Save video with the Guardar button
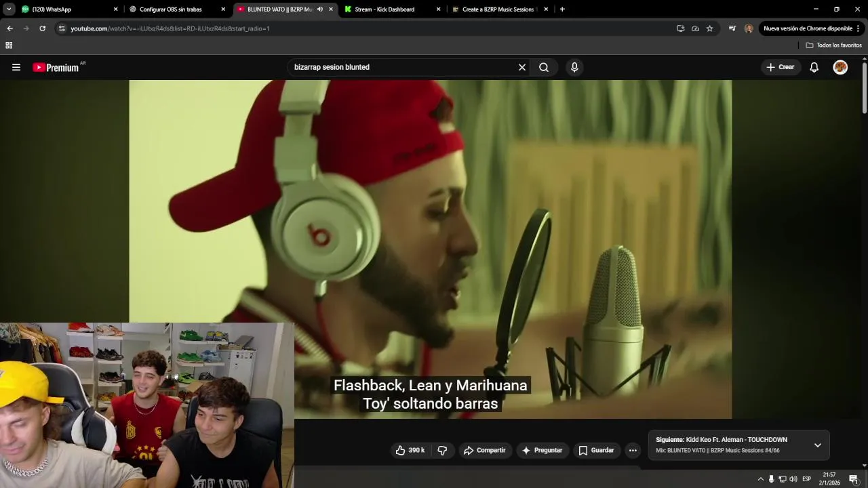Screen dimensions: 868x488 point(597,450)
